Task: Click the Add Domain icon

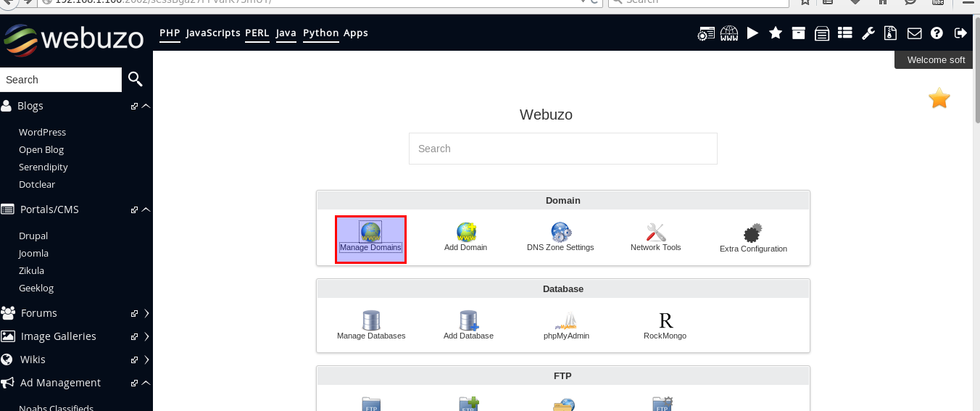Action: tap(465, 236)
